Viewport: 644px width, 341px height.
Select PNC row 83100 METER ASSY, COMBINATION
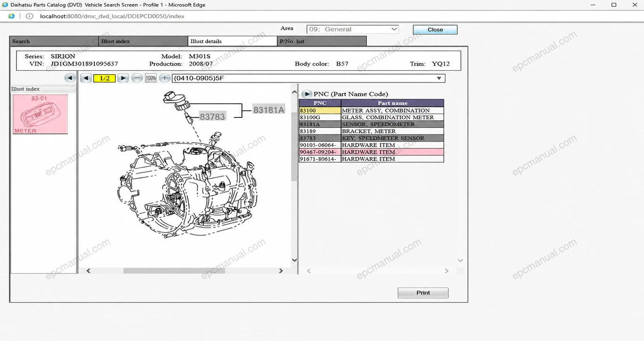point(372,110)
